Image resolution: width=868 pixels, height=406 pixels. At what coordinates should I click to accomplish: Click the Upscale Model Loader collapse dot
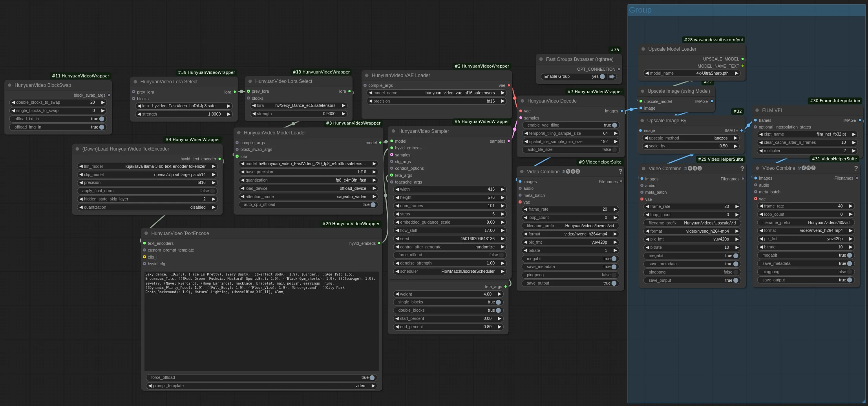[x=643, y=49]
